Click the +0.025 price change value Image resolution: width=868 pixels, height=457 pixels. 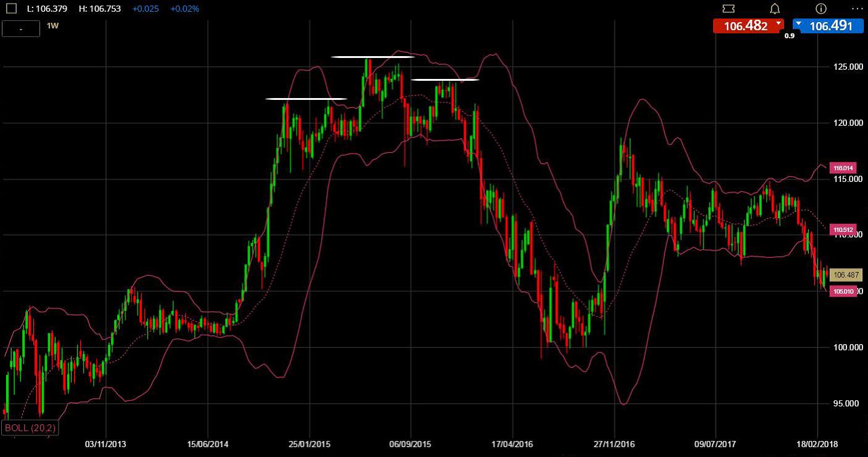tap(145, 9)
